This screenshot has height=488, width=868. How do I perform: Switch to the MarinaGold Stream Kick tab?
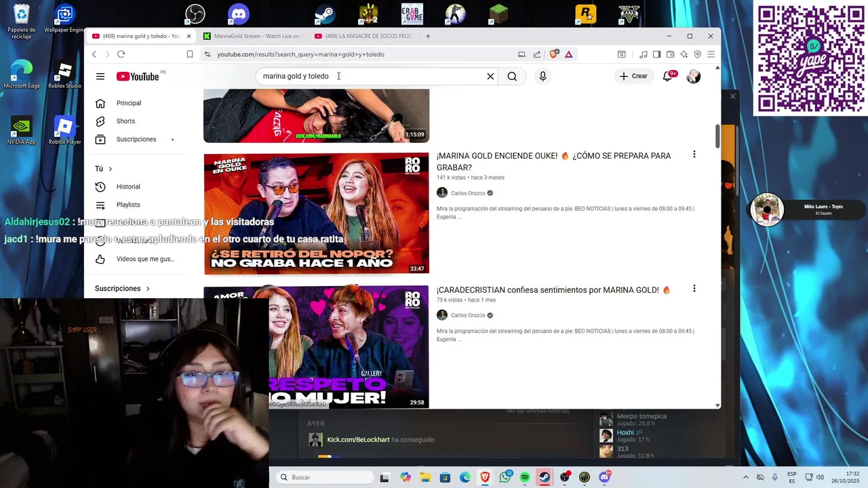click(x=252, y=36)
